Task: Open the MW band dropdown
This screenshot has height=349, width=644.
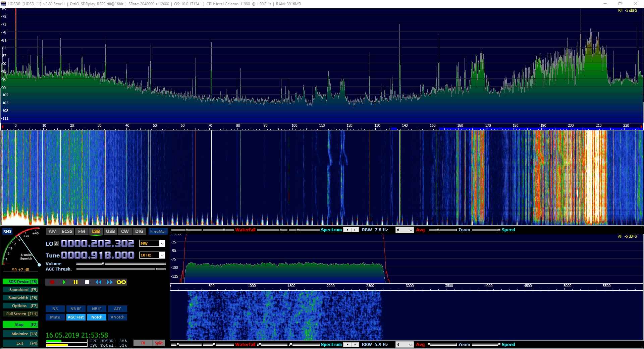Action: tap(152, 244)
